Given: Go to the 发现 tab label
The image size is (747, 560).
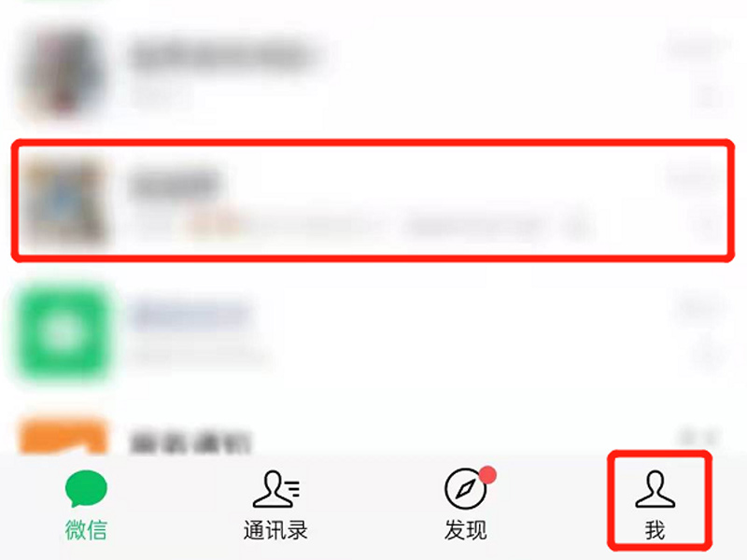Looking at the screenshot, I should coord(465,530).
